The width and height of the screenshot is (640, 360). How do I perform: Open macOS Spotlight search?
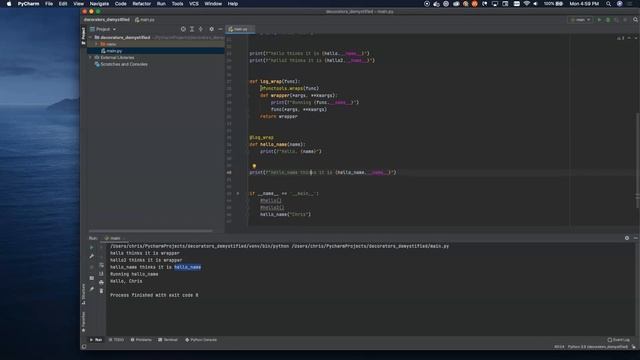coord(609,4)
